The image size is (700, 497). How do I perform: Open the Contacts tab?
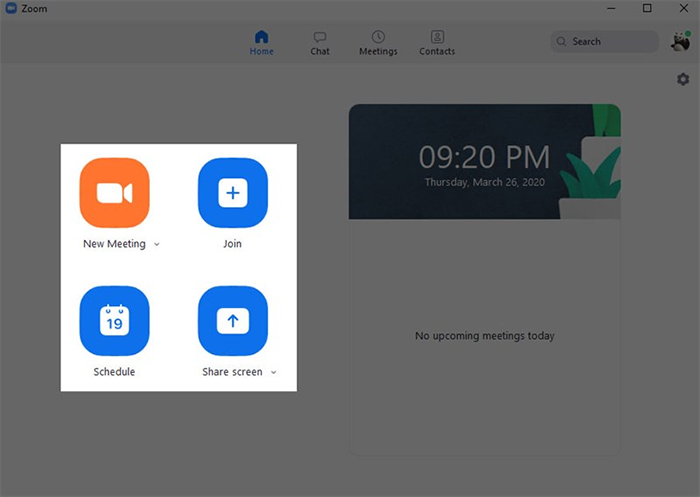tap(437, 43)
